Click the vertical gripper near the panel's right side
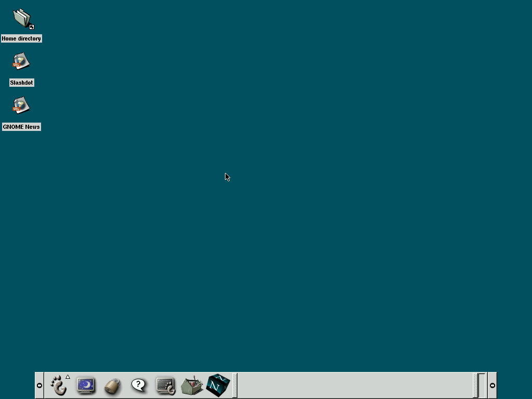Viewport: 532px width, 399px height. pos(476,385)
